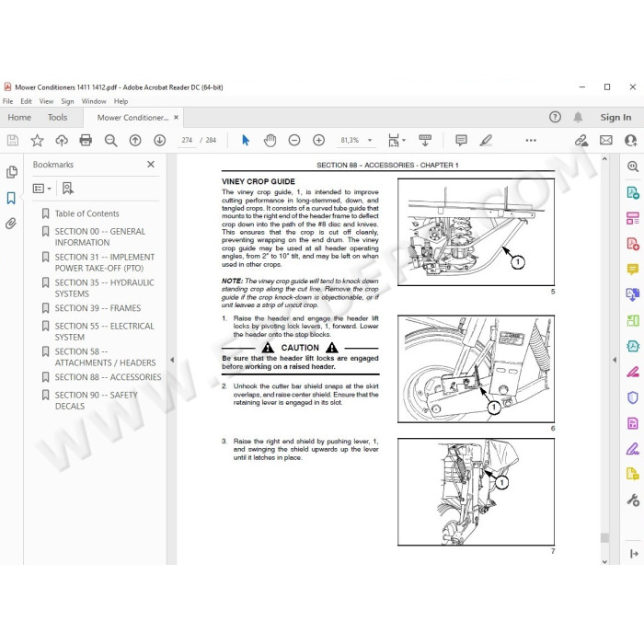644x644 pixels.
Task: Expand the right tools pane arrow
Action: 634,554
